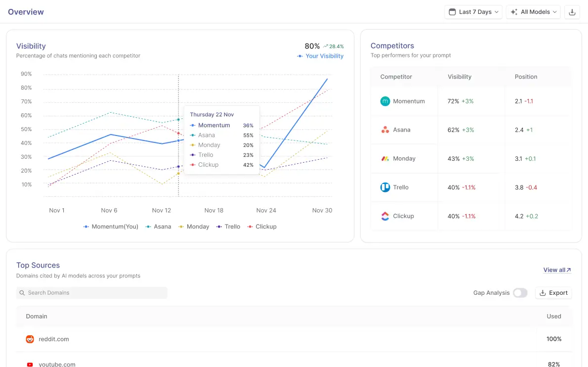The image size is (588, 367).
Task: Click the Clickup logo icon
Action: point(385,216)
